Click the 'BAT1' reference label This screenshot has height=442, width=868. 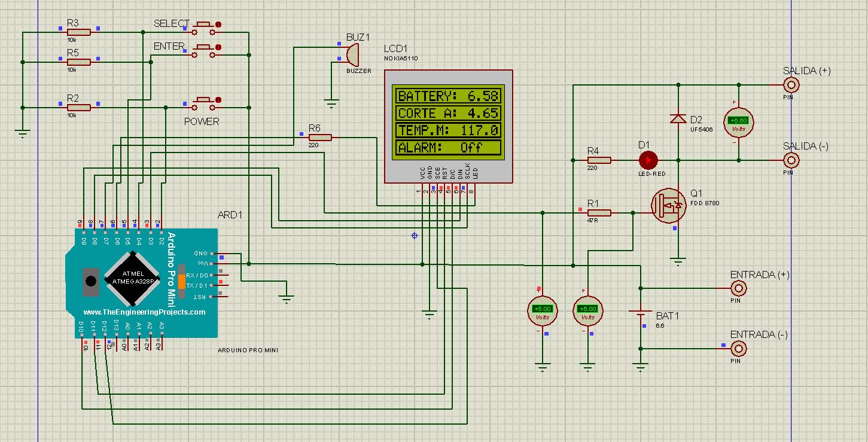[668, 315]
